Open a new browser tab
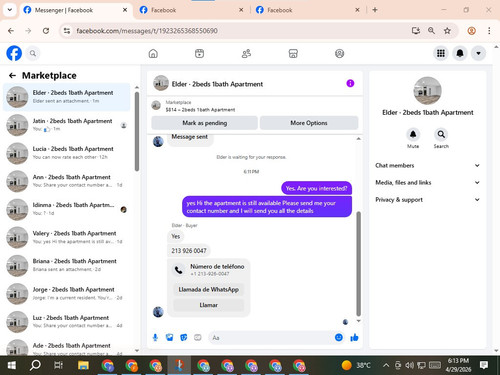 pos(375,10)
